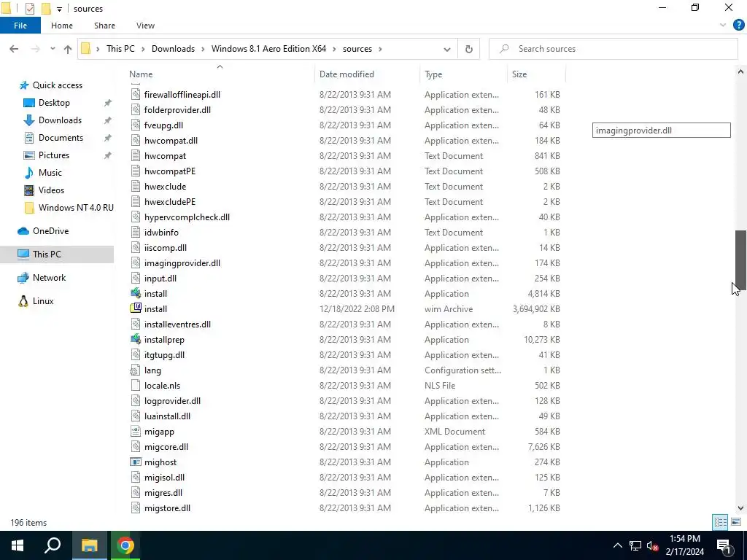Open taskbar Search magnifier

coord(53,545)
